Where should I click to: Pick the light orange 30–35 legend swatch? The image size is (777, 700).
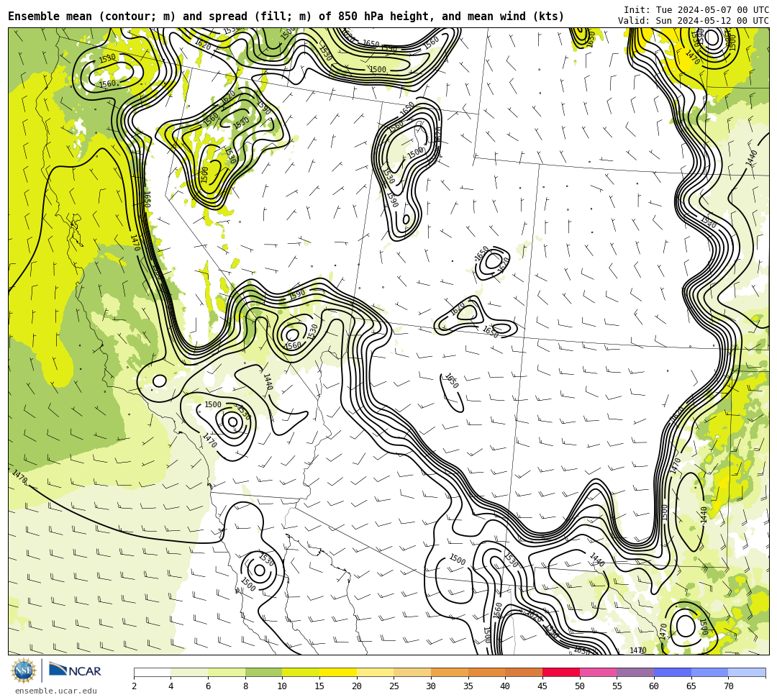coord(450,672)
